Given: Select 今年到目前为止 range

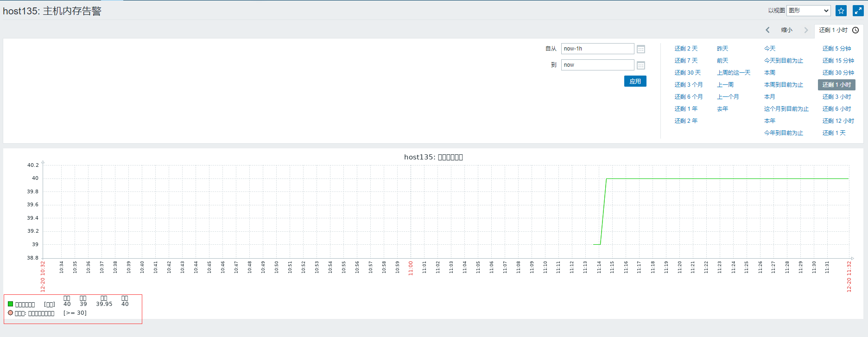Looking at the screenshot, I should click(x=784, y=133).
